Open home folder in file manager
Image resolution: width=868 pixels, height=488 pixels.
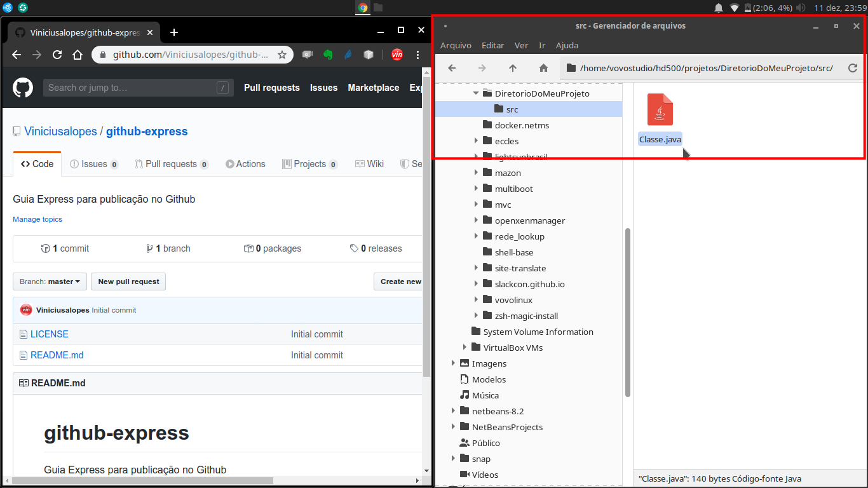(x=543, y=68)
